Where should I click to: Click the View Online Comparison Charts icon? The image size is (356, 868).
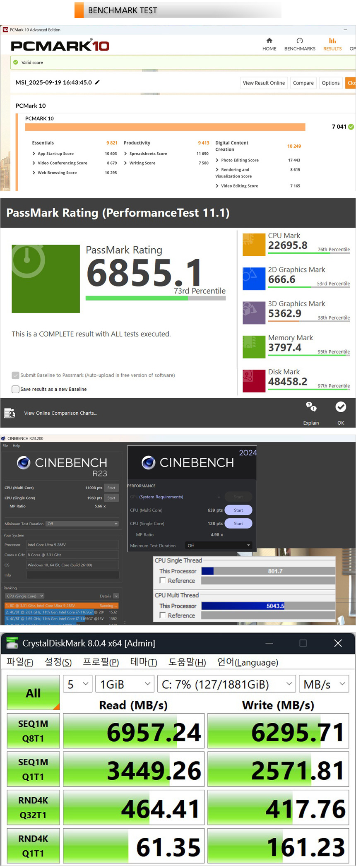[x=10, y=413]
